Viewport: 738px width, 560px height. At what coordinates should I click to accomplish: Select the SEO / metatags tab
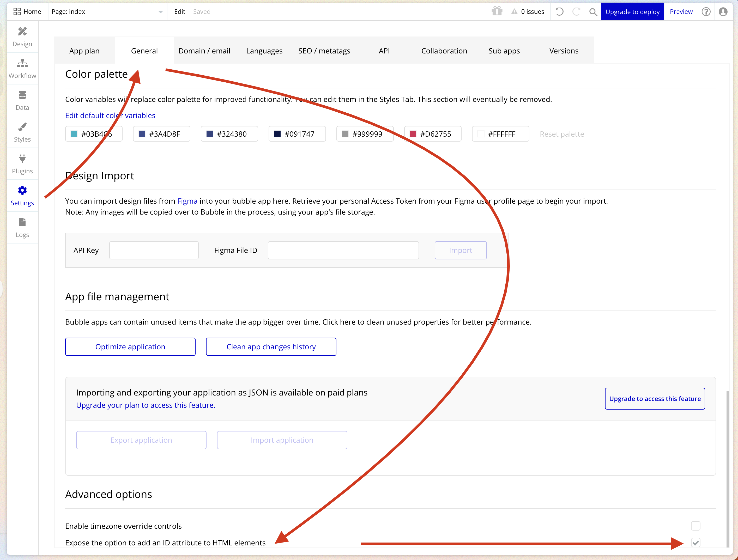324,51
